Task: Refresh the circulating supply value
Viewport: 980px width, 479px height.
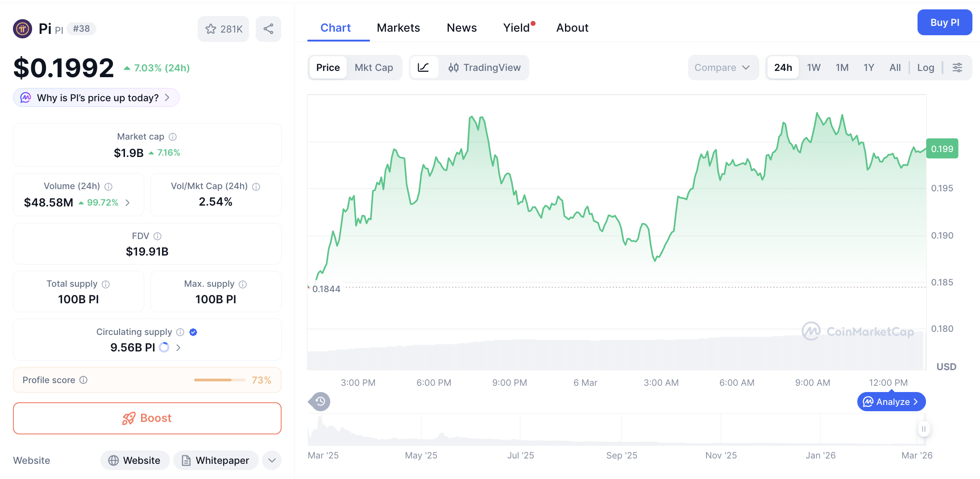Action: point(164,347)
